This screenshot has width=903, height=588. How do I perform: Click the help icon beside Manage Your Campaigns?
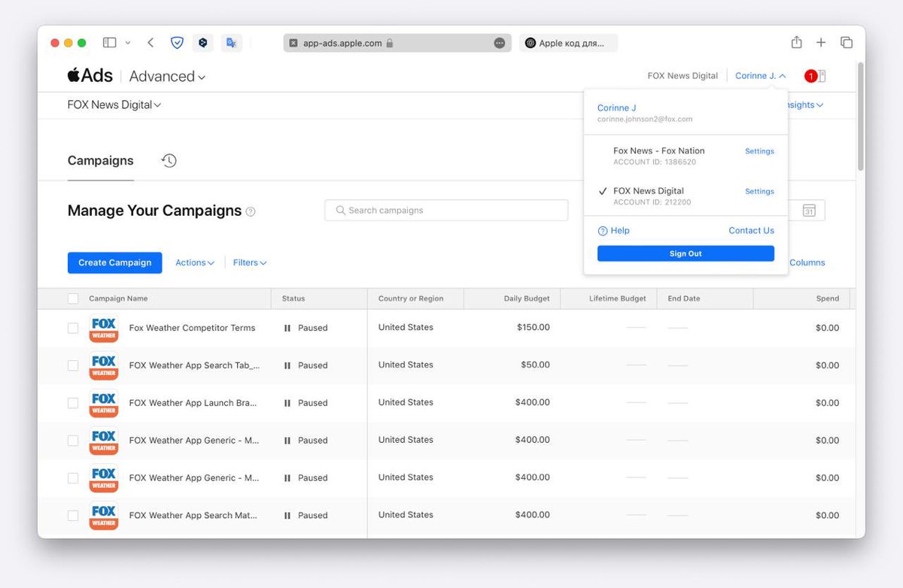[251, 212]
